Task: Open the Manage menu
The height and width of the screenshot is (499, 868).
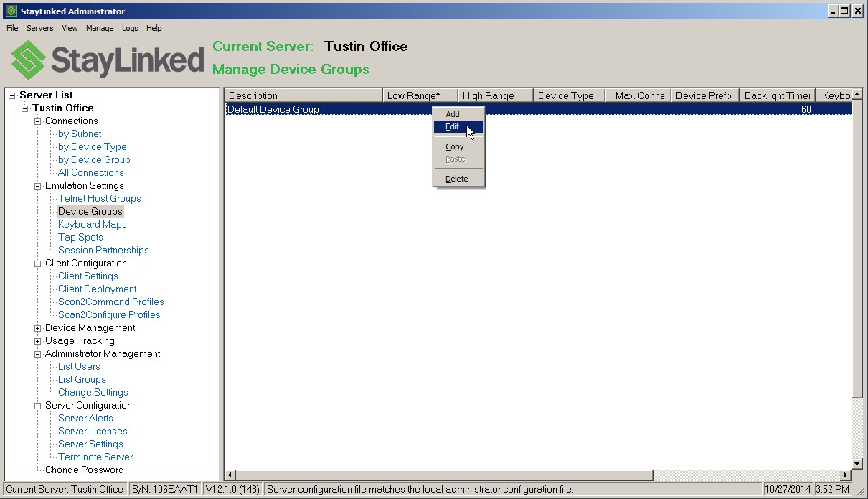Action: (x=100, y=28)
